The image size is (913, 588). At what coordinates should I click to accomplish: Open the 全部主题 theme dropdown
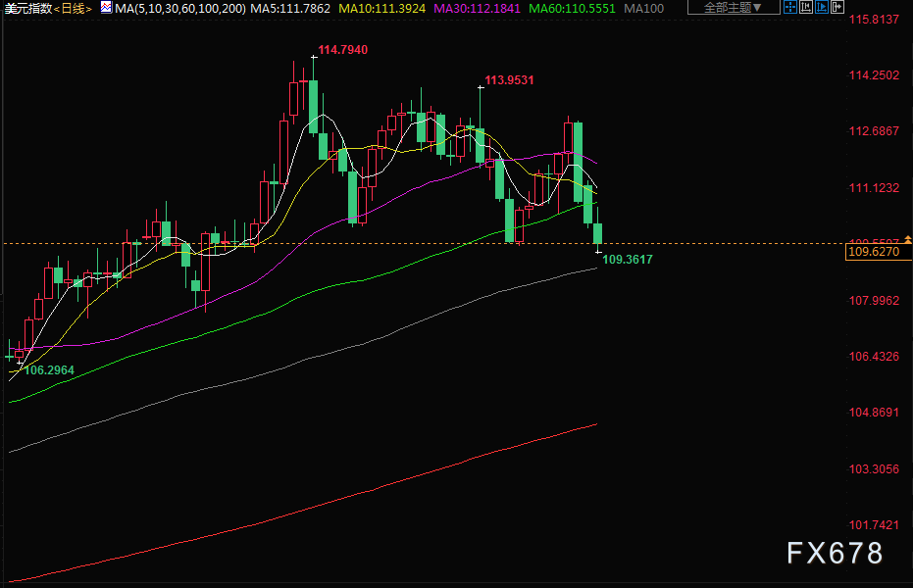pos(734,8)
